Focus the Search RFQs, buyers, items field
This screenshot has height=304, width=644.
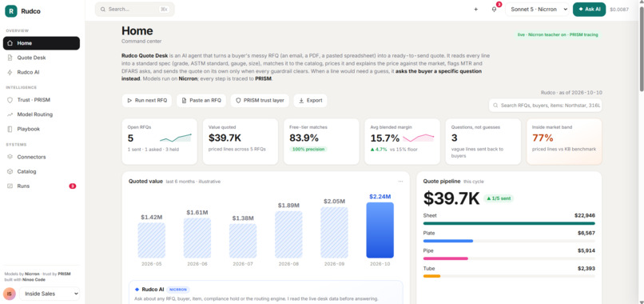(546, 106)
